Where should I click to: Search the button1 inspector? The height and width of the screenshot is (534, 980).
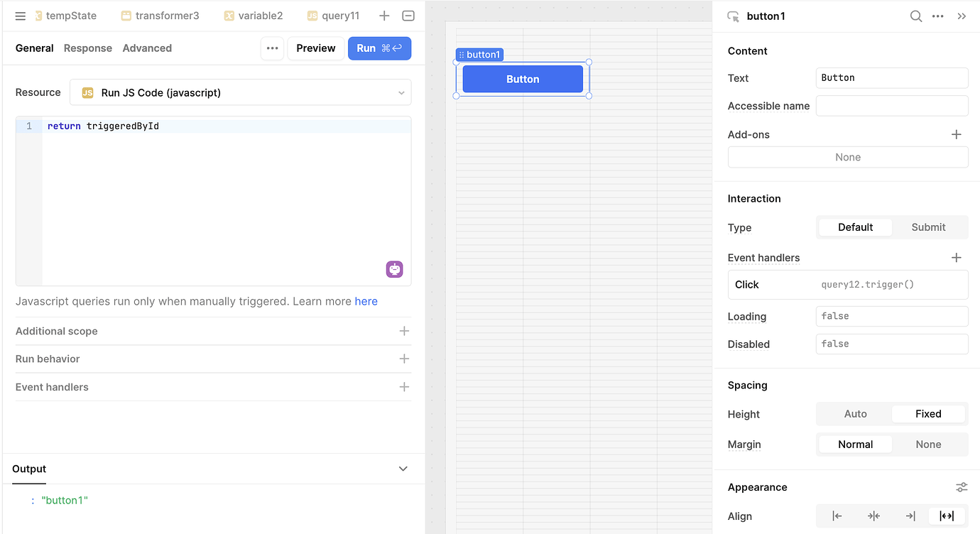click(916, 16)
